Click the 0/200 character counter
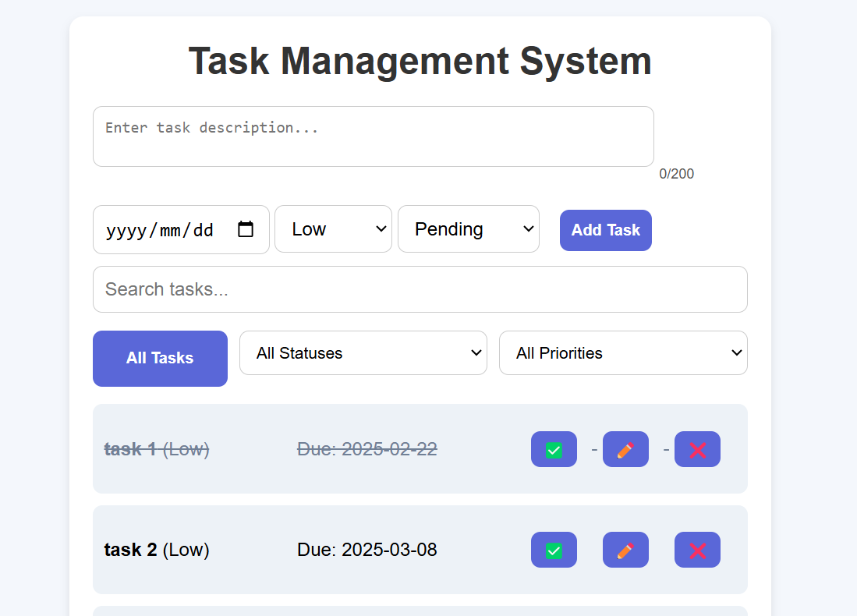857x616 pixels. pos(677,174)
